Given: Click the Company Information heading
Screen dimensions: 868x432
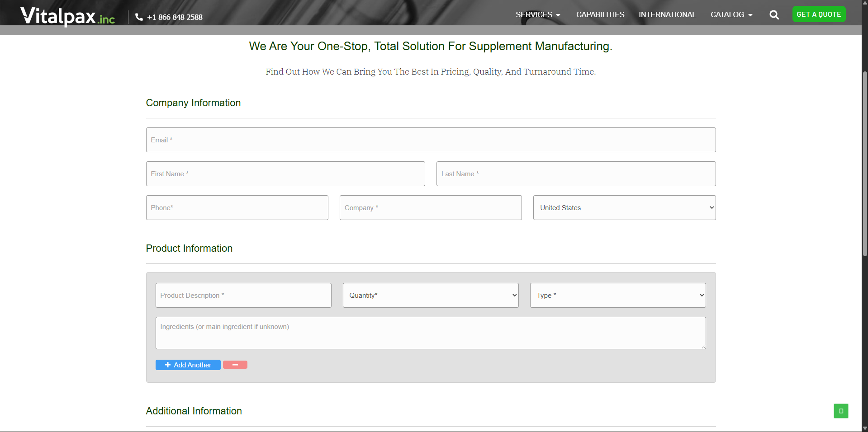Looking at the screenshot, I should (193, 103).
